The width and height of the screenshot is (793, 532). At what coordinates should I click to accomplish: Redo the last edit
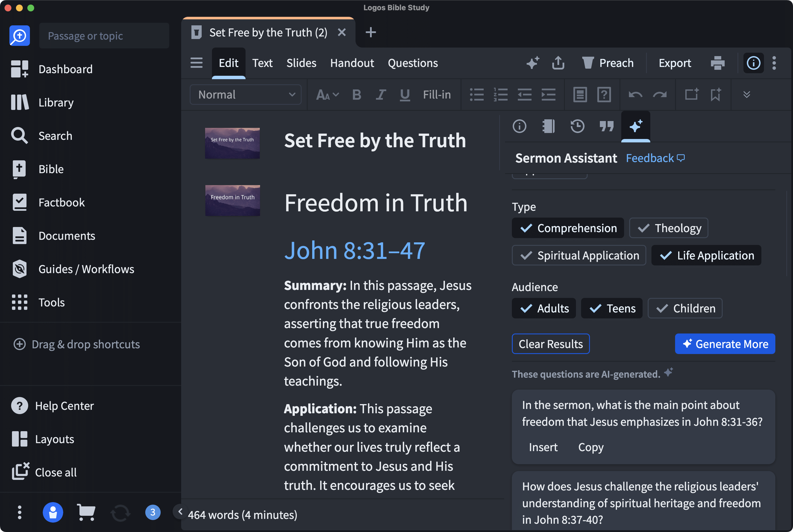660,95
